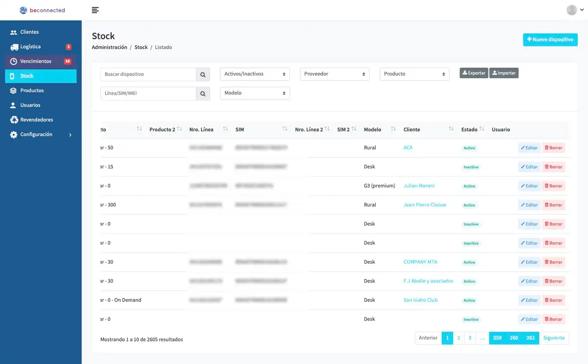This screenshot has width=588, height=364.
Task: Click the Revendedores recycle icon
Action: point(14,120)
